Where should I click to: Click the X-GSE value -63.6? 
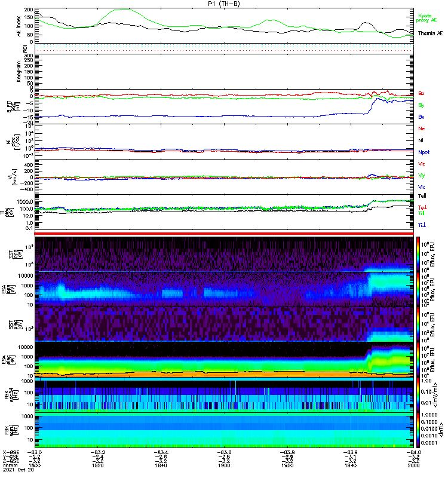click(x=224, y=452)
